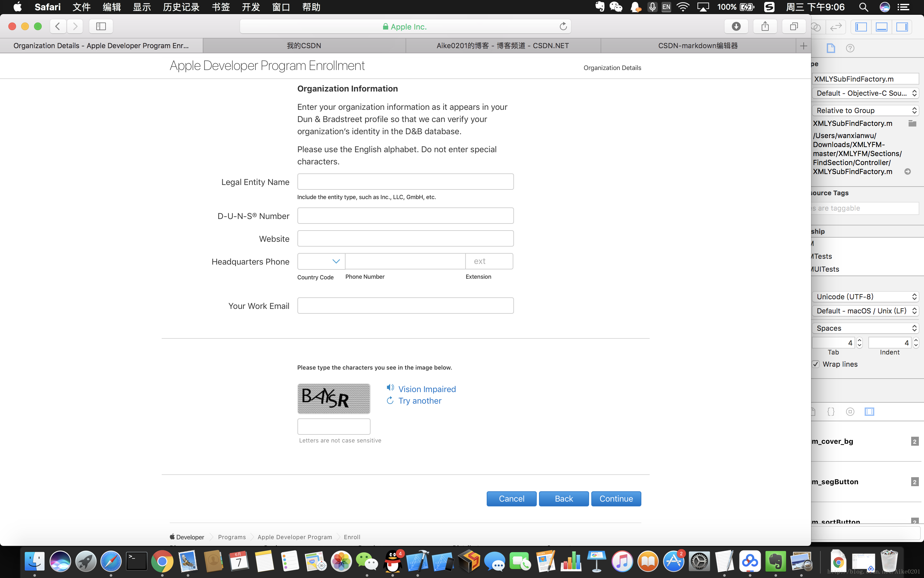Click the Your Work Email field
This screenshot has height=578, width=924.
click(x=406, y=305)
